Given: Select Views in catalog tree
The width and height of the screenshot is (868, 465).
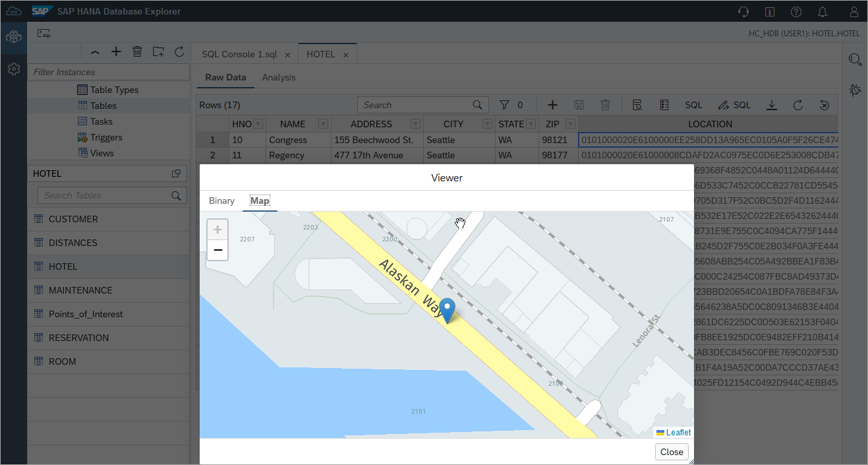Looking at the screenshot, I should coord(102,153).
